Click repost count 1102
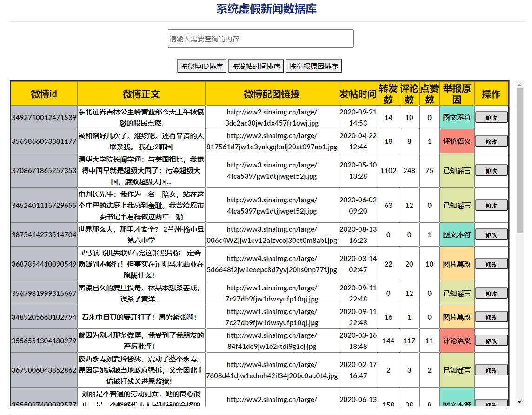Viewport: 532px width, 415px height. point(388,170)
